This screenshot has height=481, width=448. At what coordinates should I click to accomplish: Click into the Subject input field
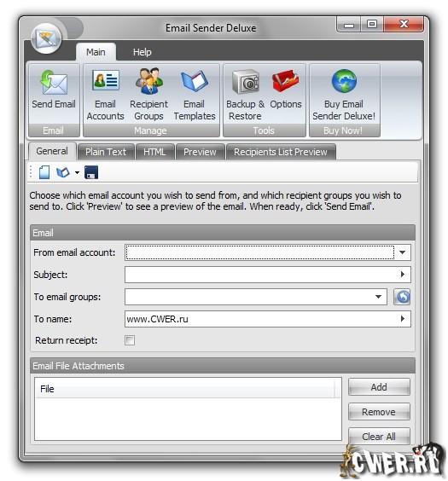pos(268,275)
